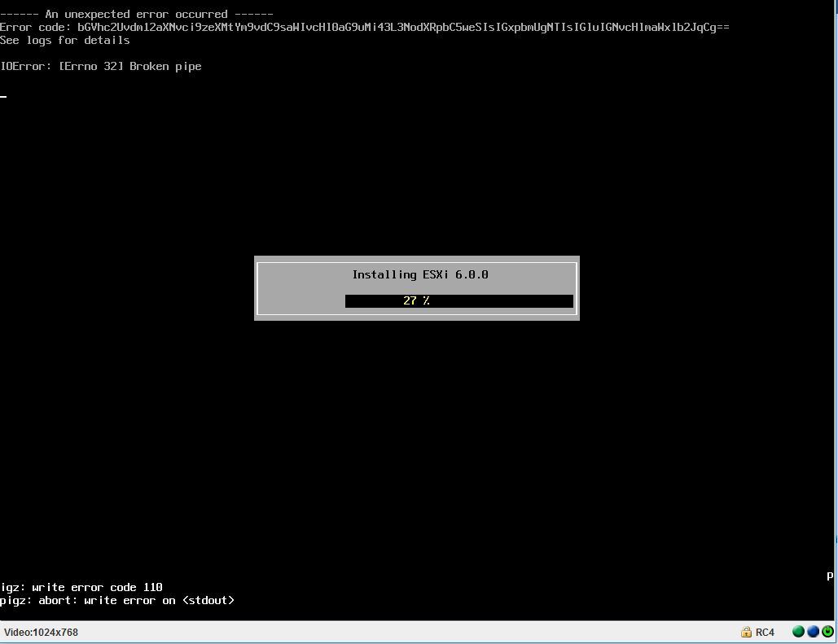
Task: Click the 'An unexpected error occurred' header line
Action: [x=137, y=15]
